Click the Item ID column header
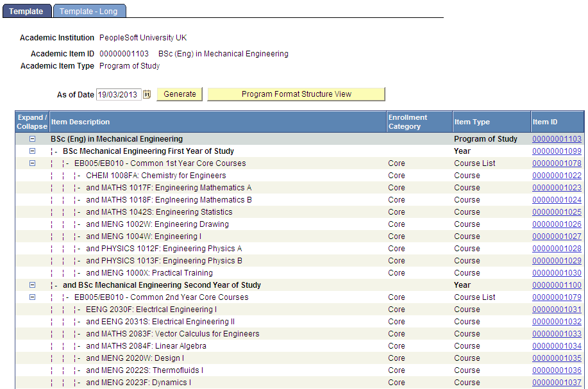Viewport: 588px width, 389px height. click(557, 122)
